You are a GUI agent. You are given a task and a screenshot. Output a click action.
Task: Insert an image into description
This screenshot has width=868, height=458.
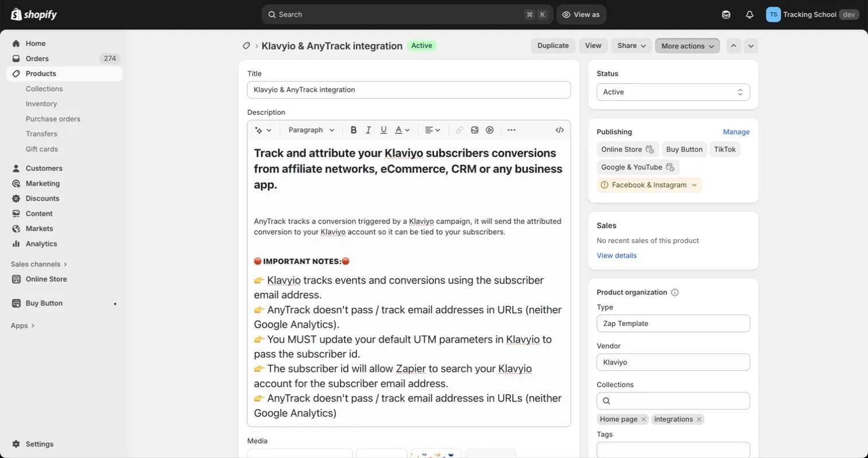click(475, 130)
